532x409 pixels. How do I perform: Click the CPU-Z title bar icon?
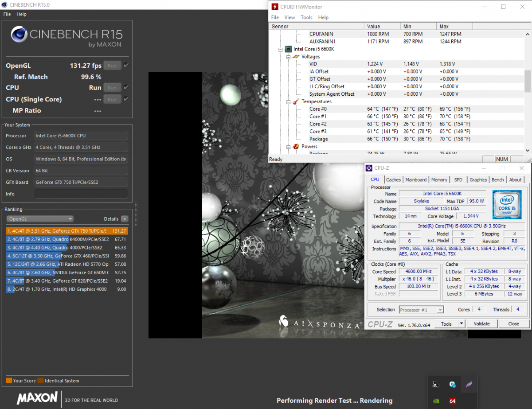pos(369,168)
